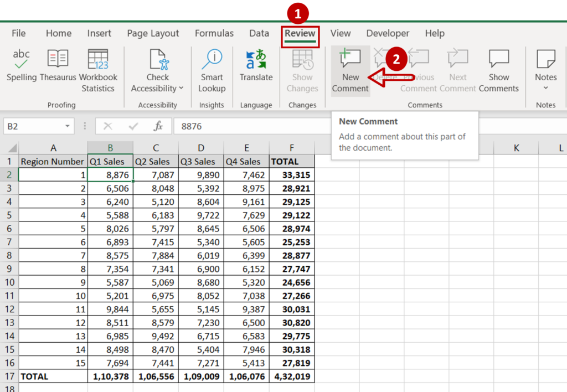The image size is (567, 392).
Task: Click the File menu
Action: [18, 33]
